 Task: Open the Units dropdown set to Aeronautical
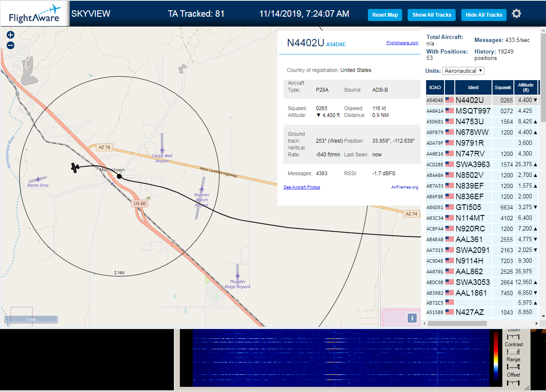pos(463,71)
